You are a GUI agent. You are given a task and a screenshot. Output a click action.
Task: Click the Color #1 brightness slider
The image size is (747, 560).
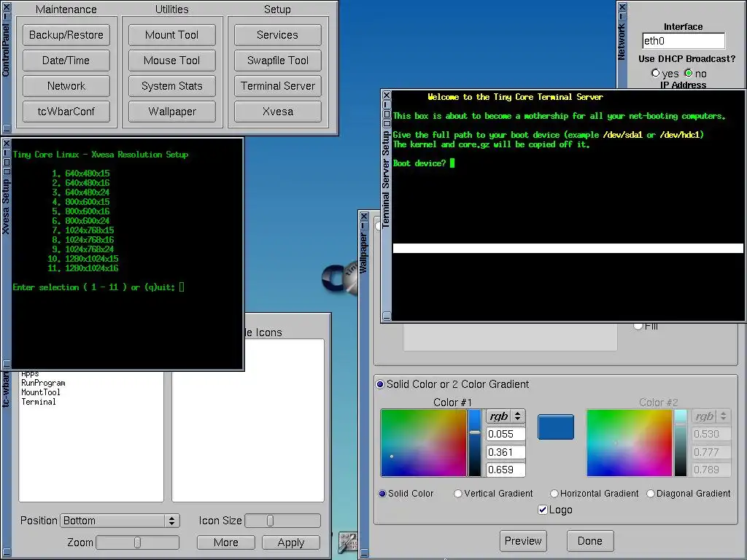(475, 443)
